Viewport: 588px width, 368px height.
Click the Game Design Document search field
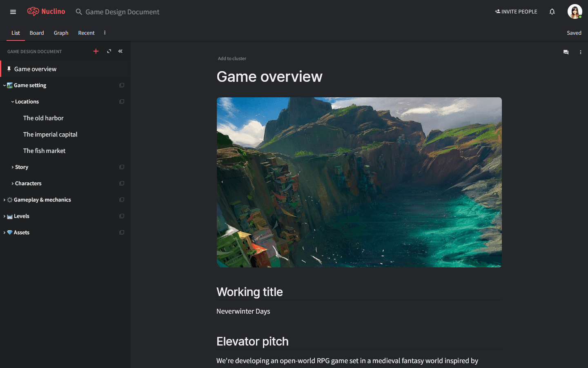coord(121,12)
